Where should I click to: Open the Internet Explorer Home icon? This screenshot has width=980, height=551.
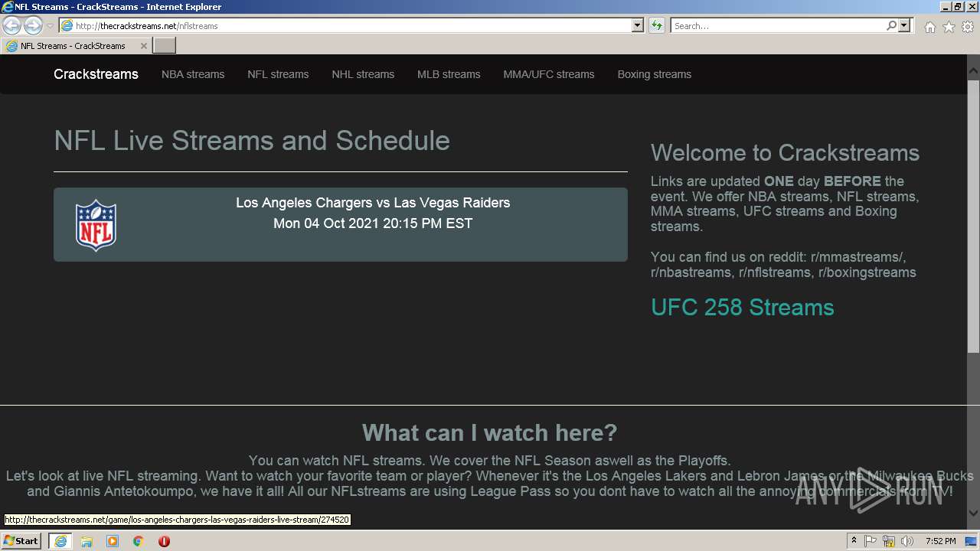tap(929, 27)
